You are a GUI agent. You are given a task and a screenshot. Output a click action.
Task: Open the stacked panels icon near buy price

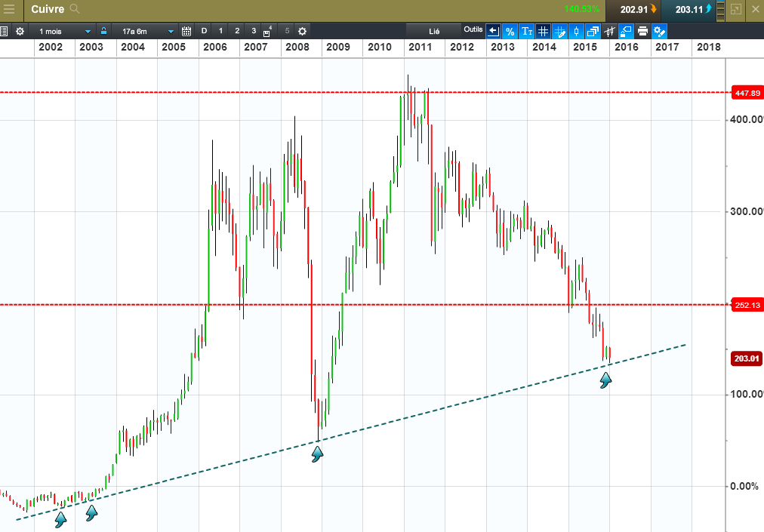pos(722,9)
